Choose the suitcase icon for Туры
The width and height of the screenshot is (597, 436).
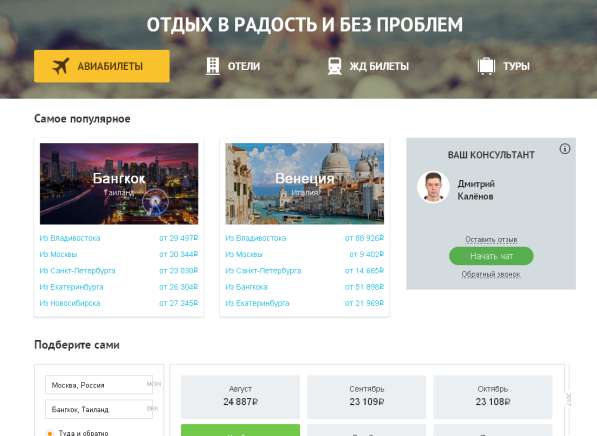coord(486,65)
